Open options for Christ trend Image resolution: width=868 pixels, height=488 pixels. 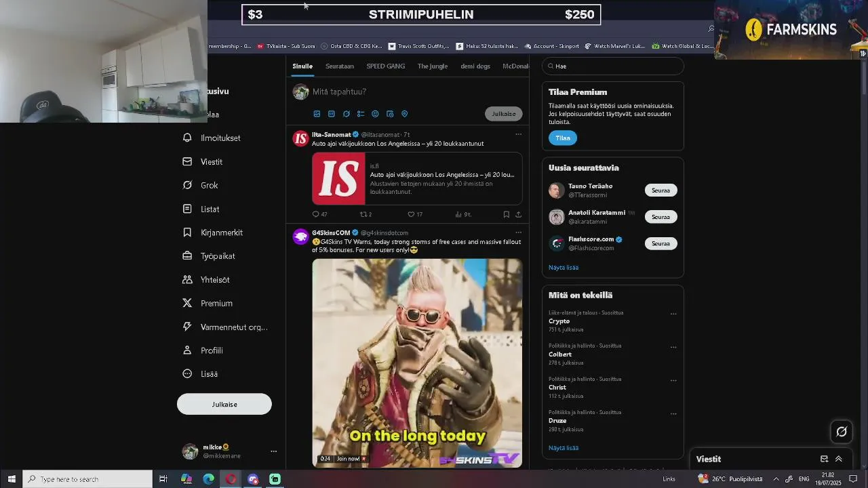pyautogui.click(x=673, y=380)
